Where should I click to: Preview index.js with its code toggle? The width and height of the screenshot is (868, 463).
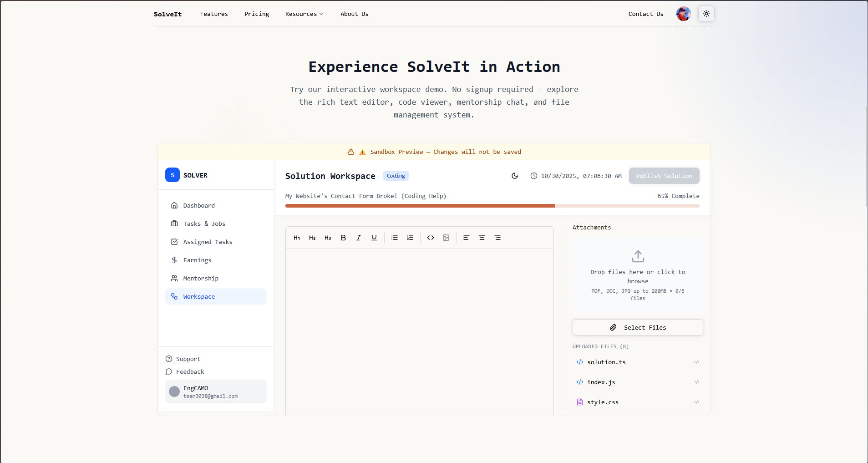click(x=697, y=382)
